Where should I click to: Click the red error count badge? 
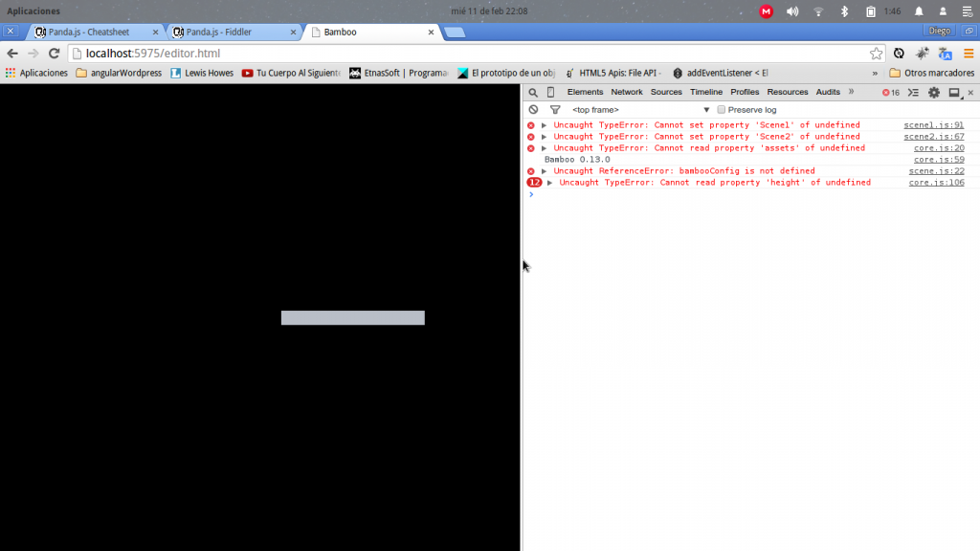click(890, 93)
